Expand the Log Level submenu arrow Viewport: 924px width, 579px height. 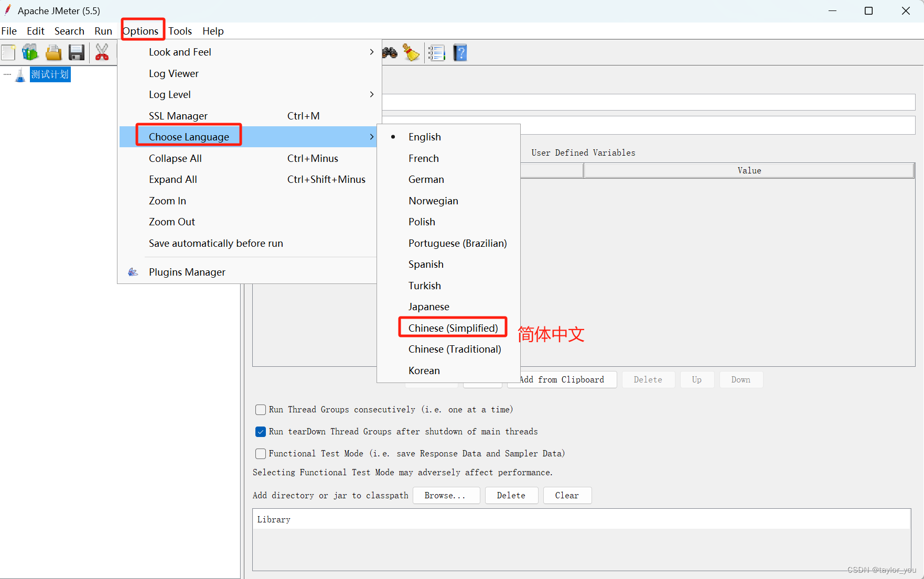click(x=371, y=94)
